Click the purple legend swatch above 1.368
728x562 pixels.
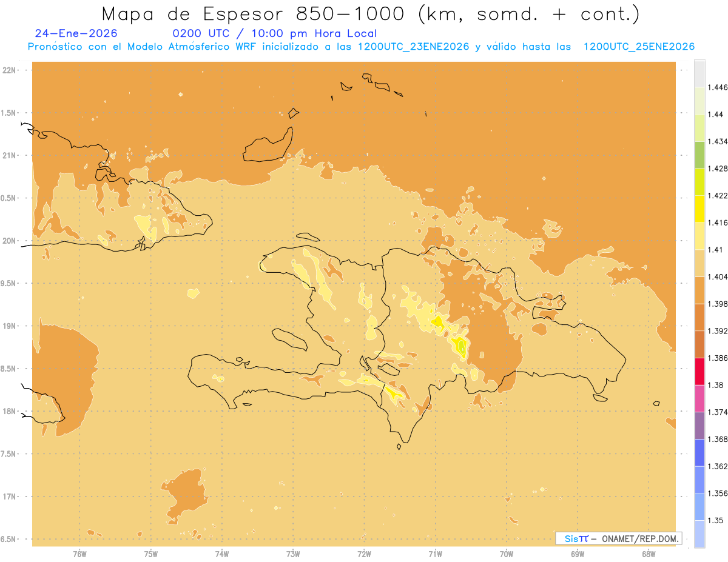tap(699, 425)
